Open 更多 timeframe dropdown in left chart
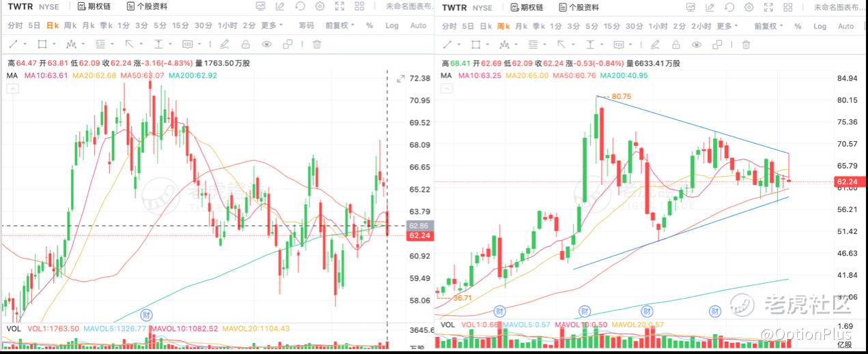 [272, 25]
